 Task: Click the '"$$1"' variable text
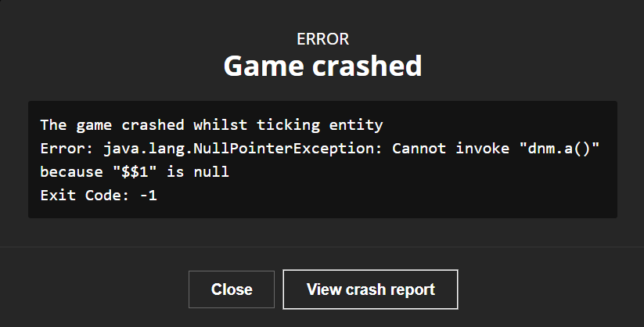(135, 172)
